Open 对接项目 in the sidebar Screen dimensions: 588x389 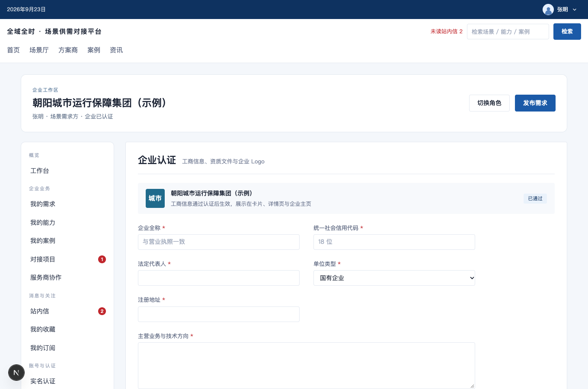[67, 259]
